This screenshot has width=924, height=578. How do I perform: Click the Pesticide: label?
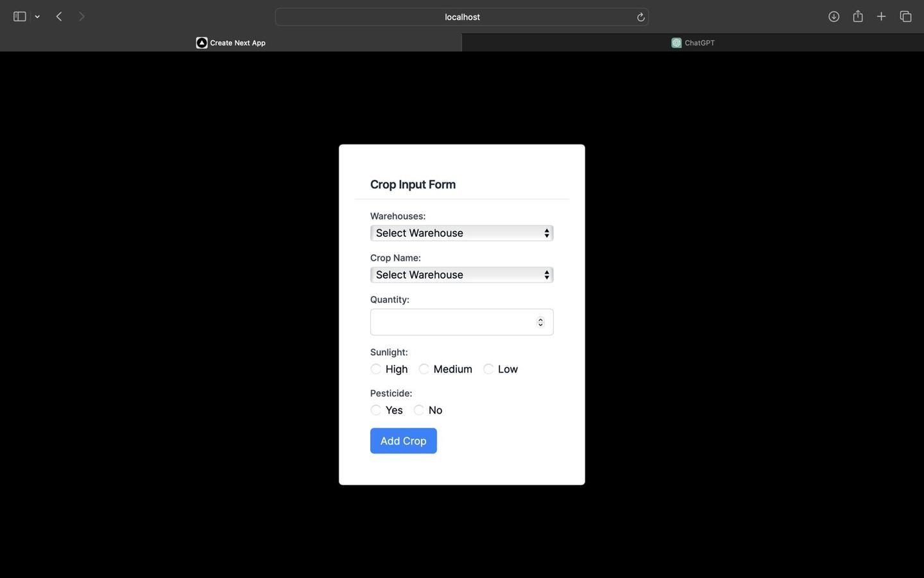(x=391, y=394)
